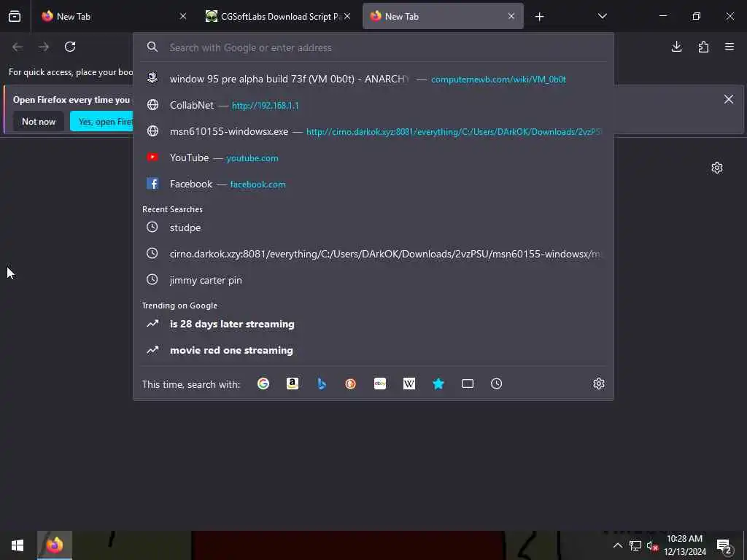Search this time with Bing

point(322,384)
